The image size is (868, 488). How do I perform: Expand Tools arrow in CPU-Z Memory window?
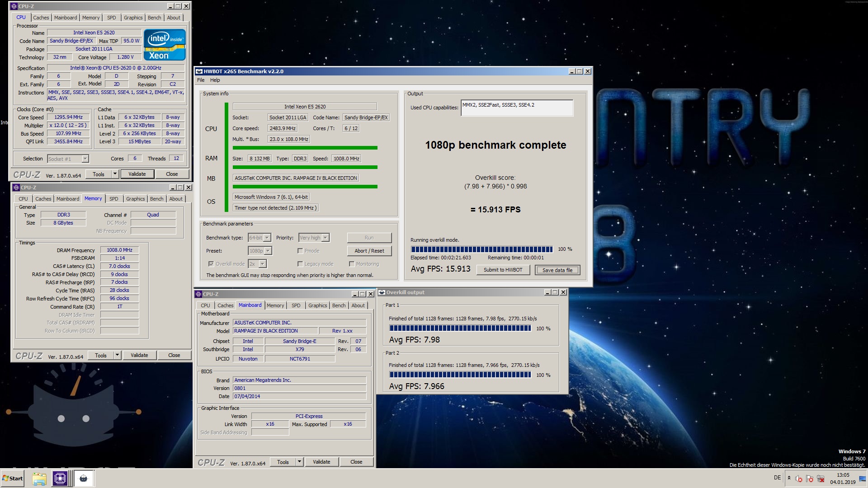[117, 355]
